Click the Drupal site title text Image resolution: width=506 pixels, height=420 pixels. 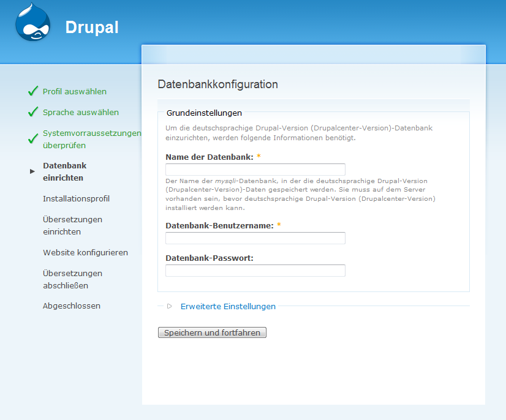point(92,28)
